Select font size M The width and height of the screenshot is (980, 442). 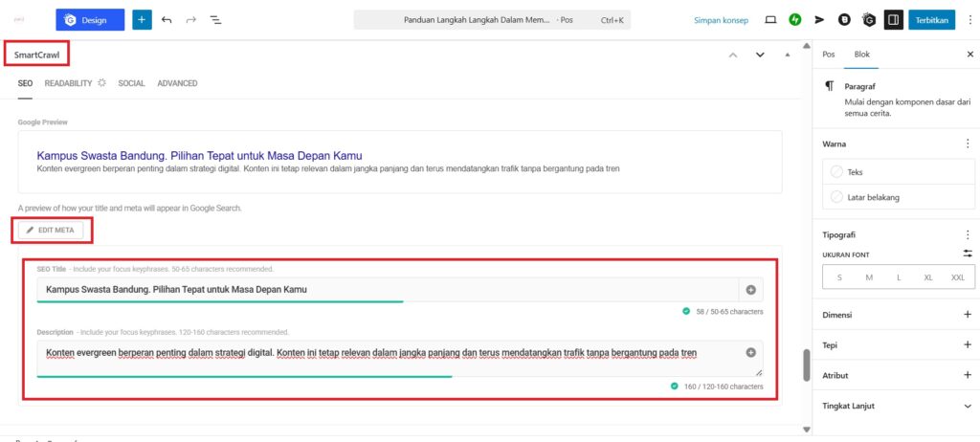pyautogui.click(x=869, y=277)
